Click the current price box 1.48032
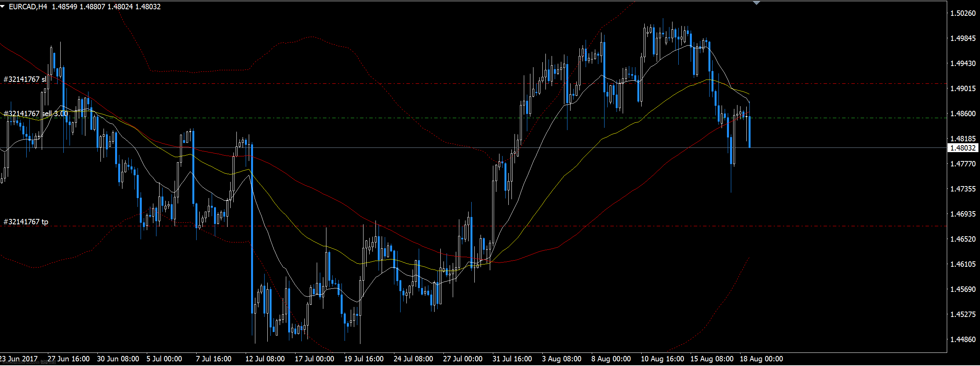 (x=963, y=148)
